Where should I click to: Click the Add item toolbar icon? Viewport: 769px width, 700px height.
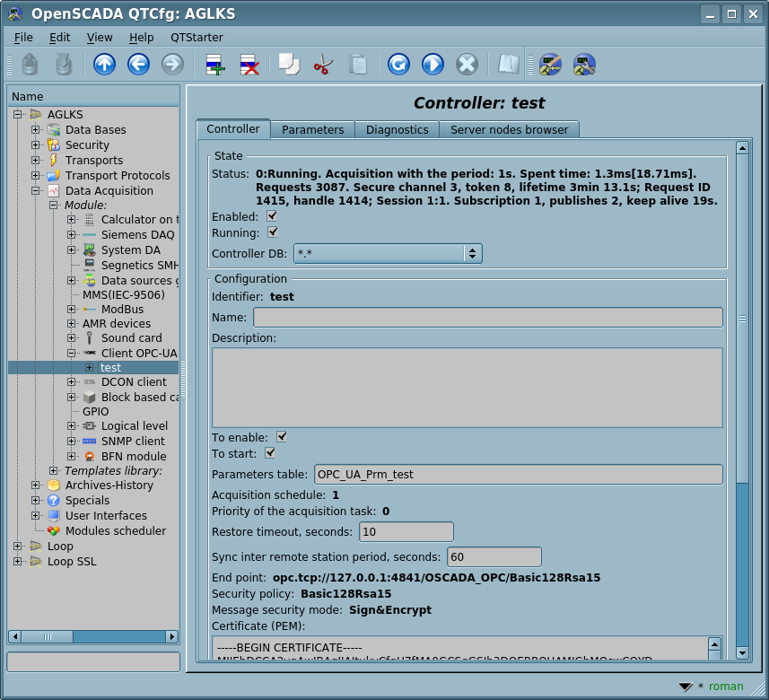coord(215,65)
